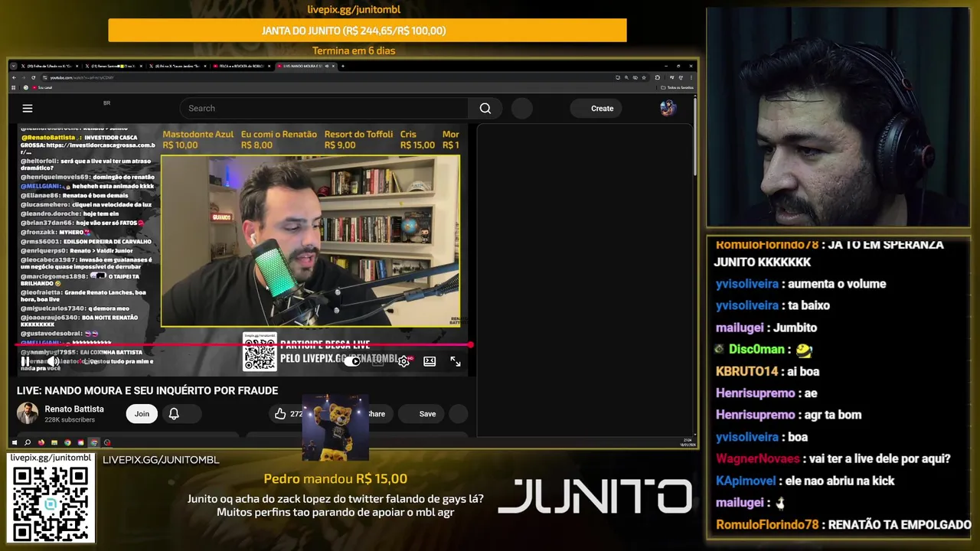Image resolution: width=980 pixels, height=551 pixels.
Task: Open the more actions button after Save
Action: [x=458, y=414]
